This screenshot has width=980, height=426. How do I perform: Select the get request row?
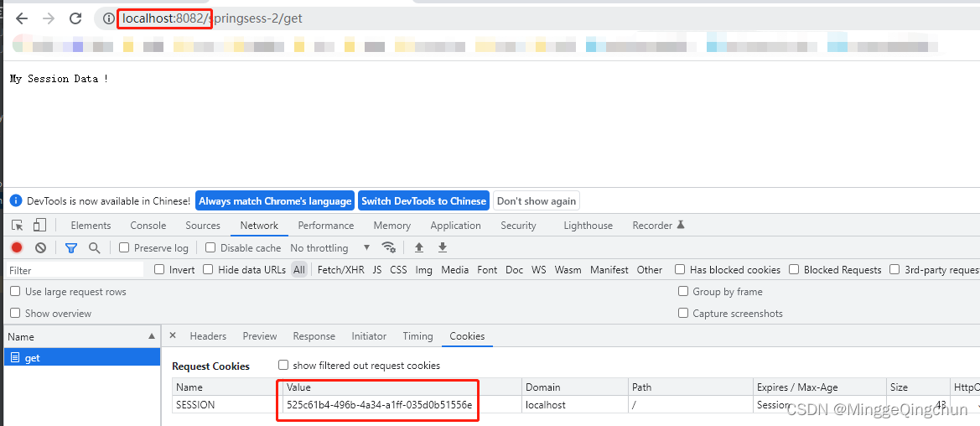point(82,358)
